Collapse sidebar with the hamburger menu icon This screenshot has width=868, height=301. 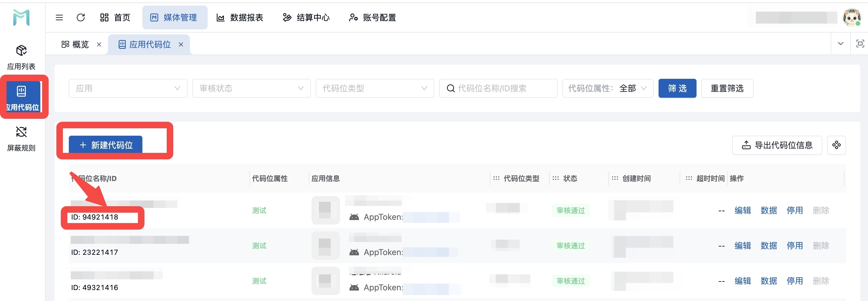[59, 17]
